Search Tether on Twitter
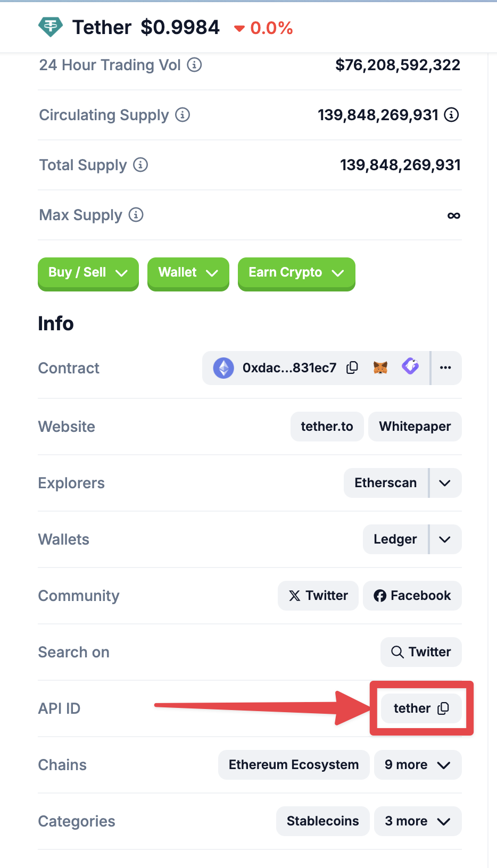Viewport: 497px width, 868px height. (x=421, y=652)
